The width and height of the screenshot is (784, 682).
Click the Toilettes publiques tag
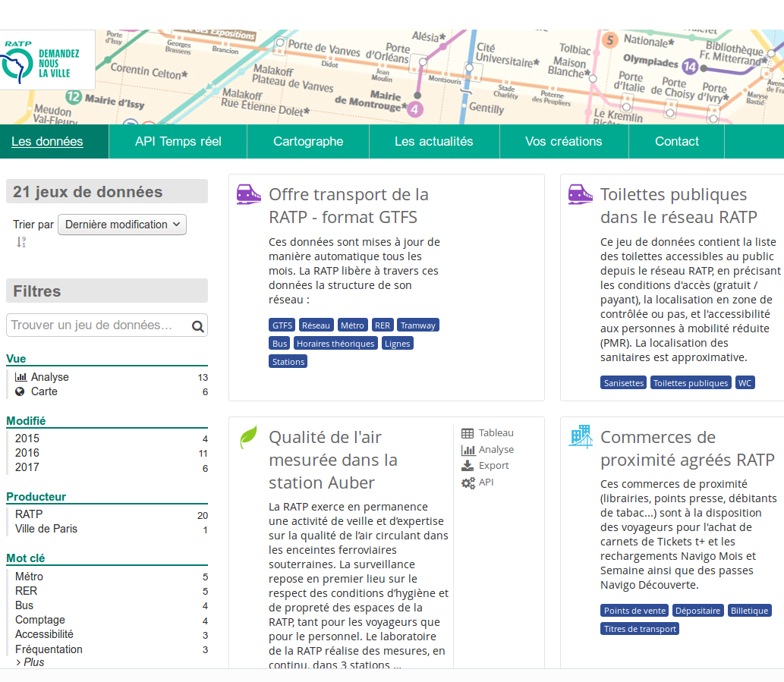tap(691, 382)
